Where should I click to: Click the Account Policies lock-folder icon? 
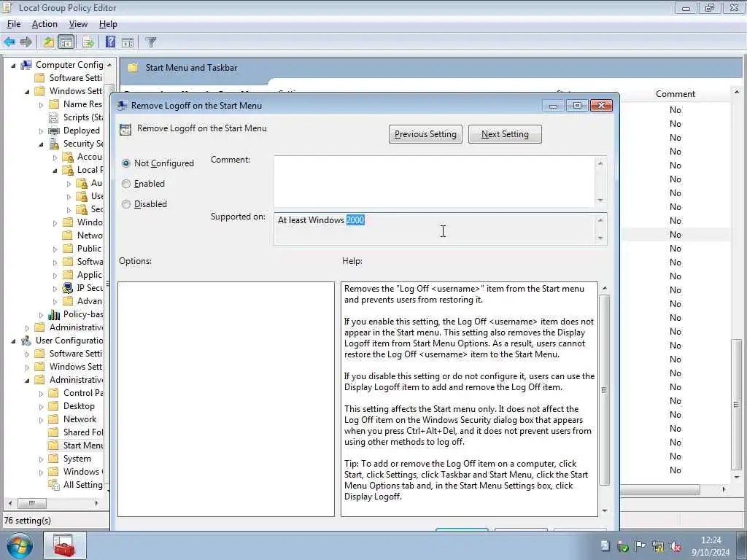(68, 157)
